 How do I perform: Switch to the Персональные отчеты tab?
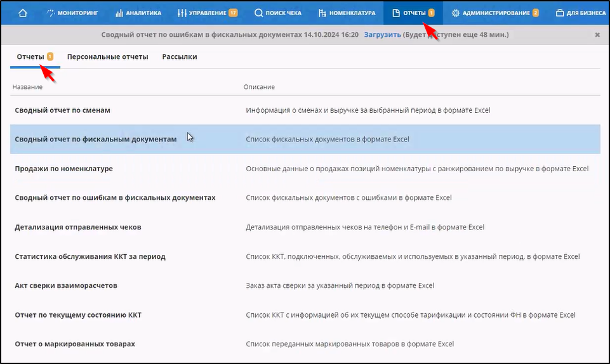[107, 56]
